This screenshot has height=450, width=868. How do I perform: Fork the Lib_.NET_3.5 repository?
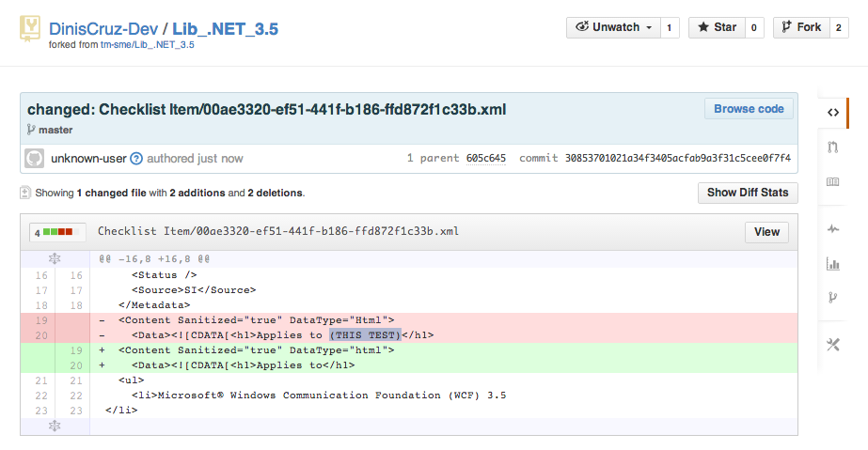799,27
